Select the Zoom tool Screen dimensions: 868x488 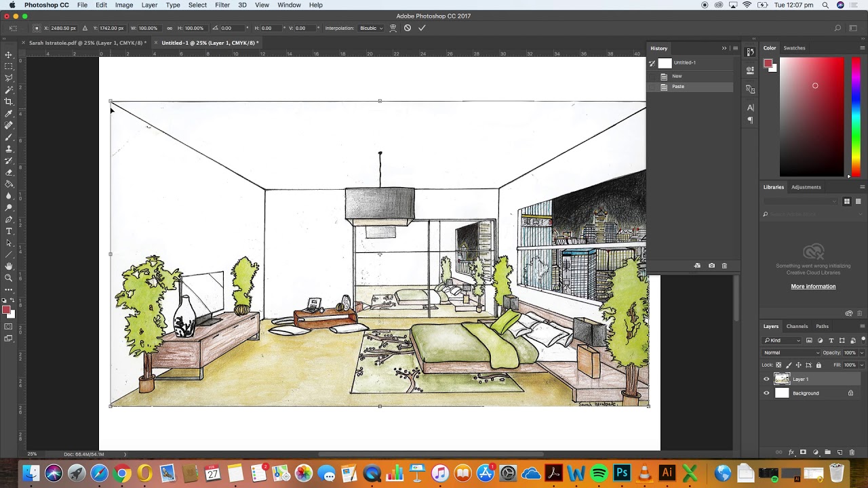point(9,278)
